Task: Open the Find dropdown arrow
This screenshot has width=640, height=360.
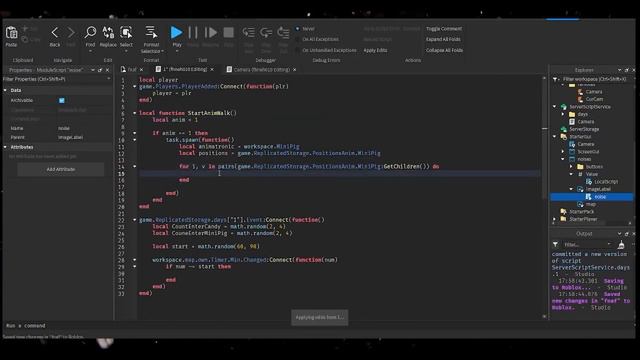Action: point(90,51)
